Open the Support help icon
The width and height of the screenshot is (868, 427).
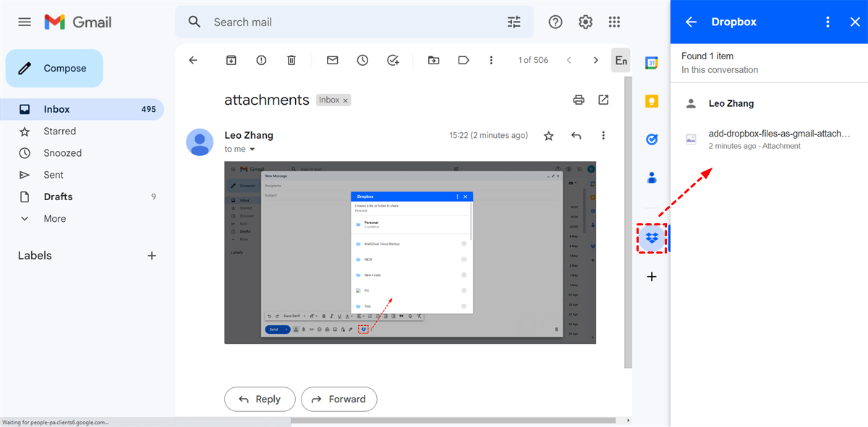point(556,22)
